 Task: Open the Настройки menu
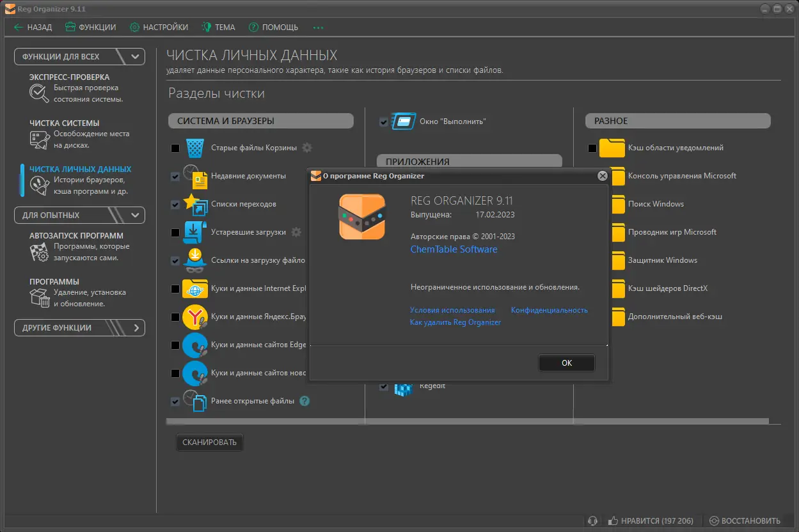[159, 27]
